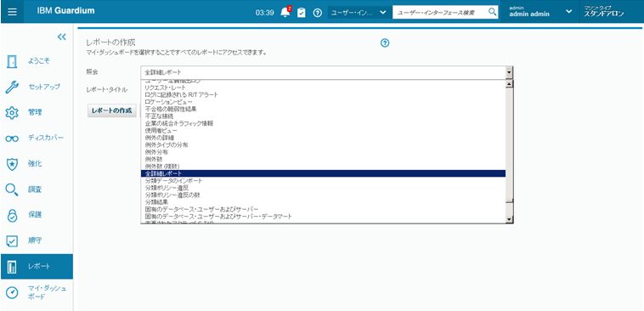This screenshot has height=311, width=644.
Task: Focus the ユーザー・インターフェース検索 field
Action: tap(440, 13)
